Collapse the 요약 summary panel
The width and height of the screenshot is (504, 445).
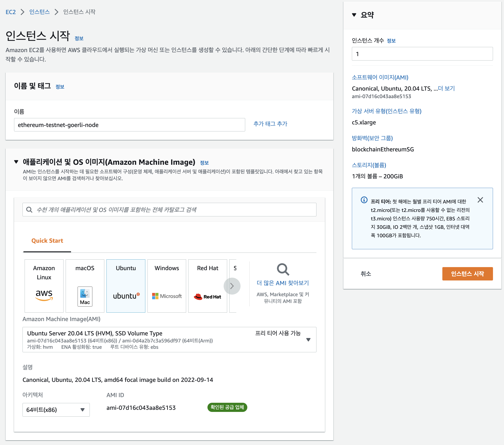click(354, 15)
